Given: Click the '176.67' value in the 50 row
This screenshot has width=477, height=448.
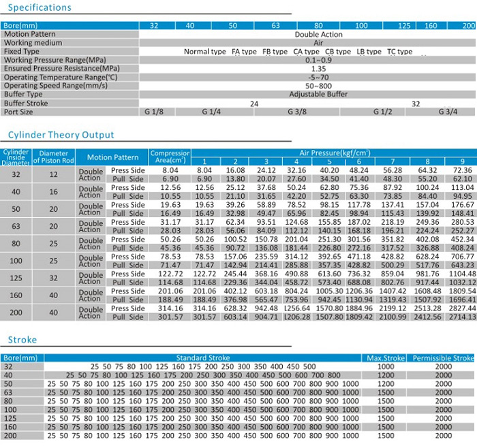Looking at the screenshot, I should [463, 205].
